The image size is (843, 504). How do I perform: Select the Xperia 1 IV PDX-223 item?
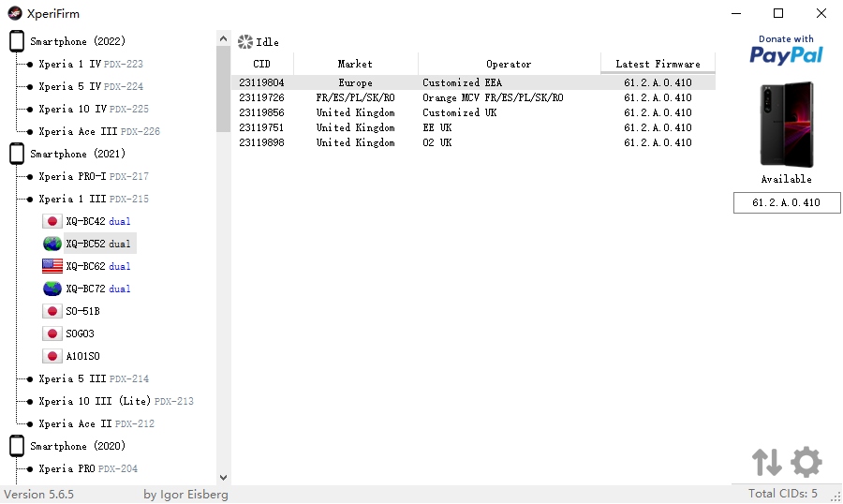click(91, 64)
